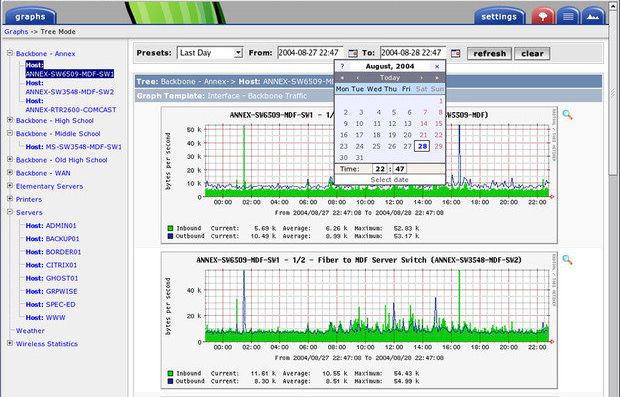The image size is (620, 397).
Task: Switch to preview view tab icon
Action: tap(593, 17)
